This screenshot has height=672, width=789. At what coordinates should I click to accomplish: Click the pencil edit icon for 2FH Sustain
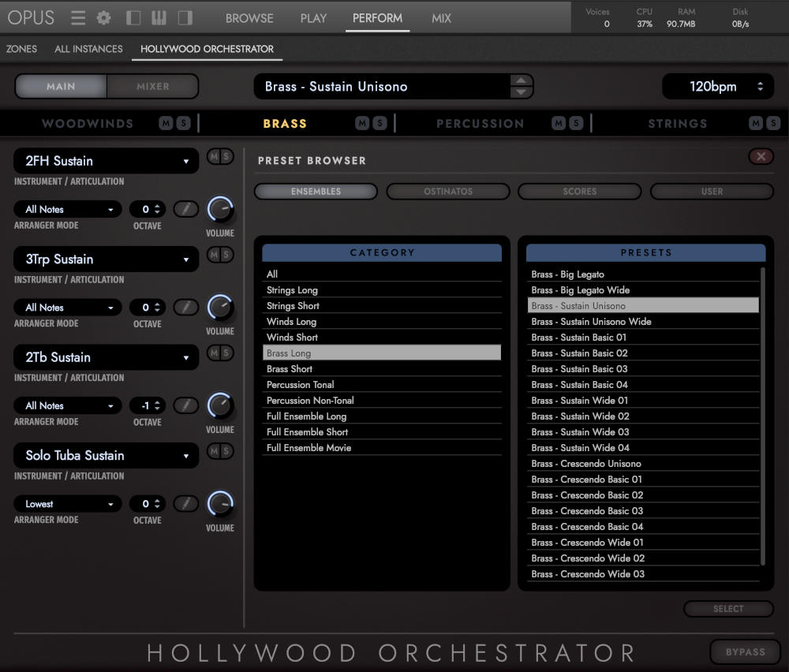click(186, 208)
